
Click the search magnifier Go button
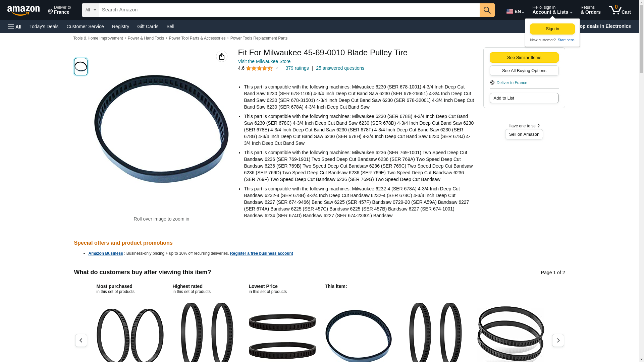(x=487, y=10)
